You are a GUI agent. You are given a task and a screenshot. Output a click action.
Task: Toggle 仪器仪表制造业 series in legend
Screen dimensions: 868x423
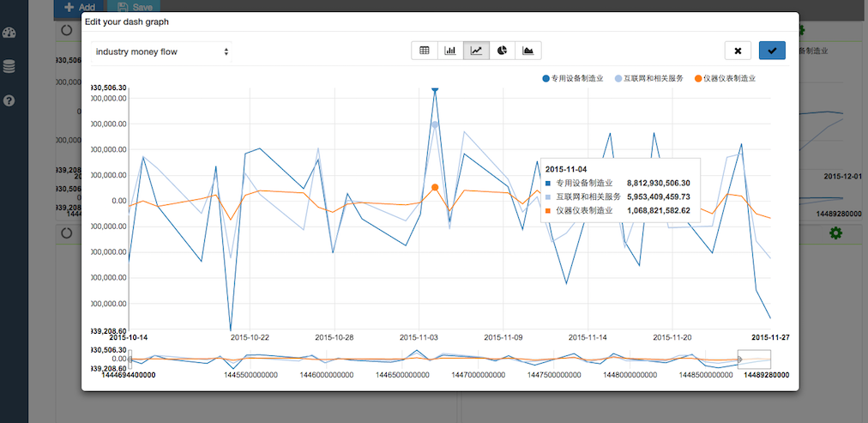click(x=725, y=79)
